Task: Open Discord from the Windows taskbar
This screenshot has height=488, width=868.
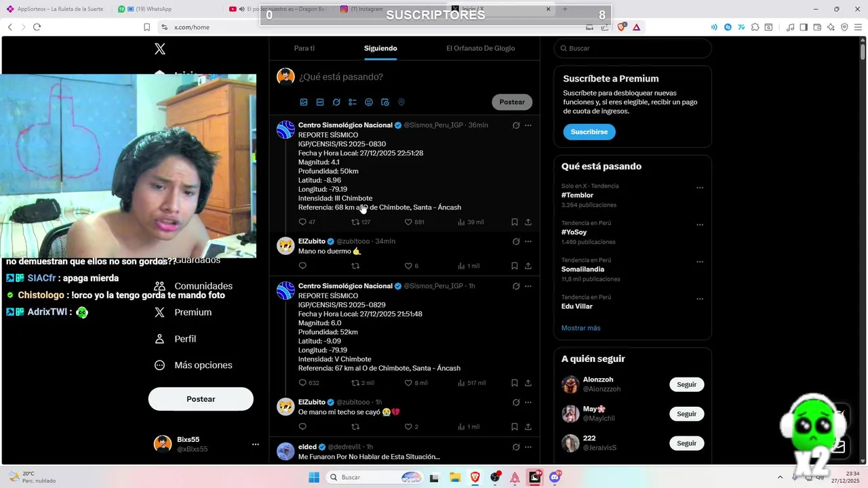Action: pos(555,477)
